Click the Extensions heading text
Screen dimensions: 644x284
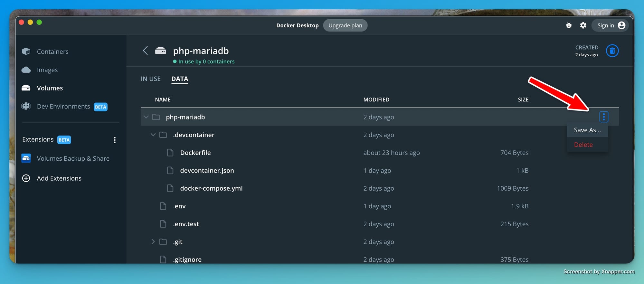[x=38, y=139]
